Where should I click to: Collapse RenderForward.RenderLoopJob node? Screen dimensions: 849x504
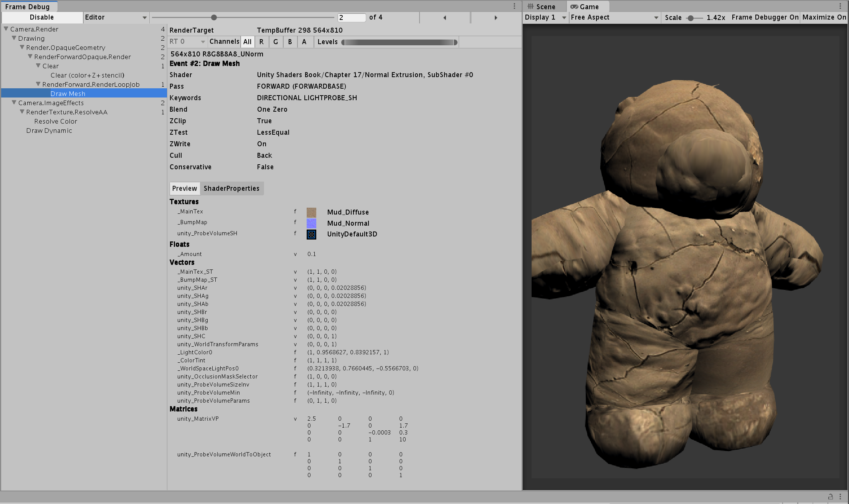38,84
